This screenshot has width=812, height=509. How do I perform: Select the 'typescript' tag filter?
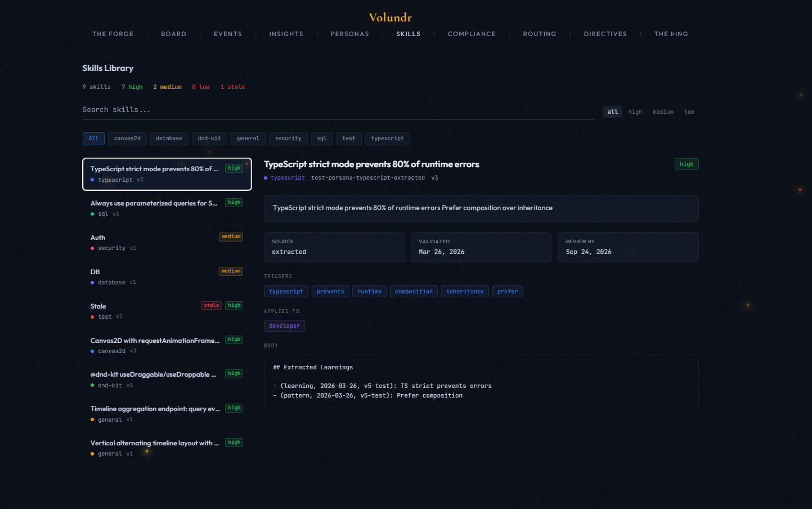[387, 139]
